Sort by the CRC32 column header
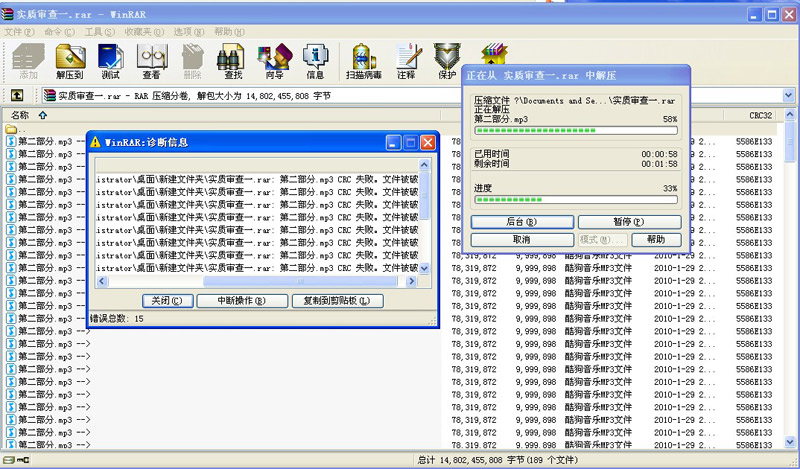 760,115
